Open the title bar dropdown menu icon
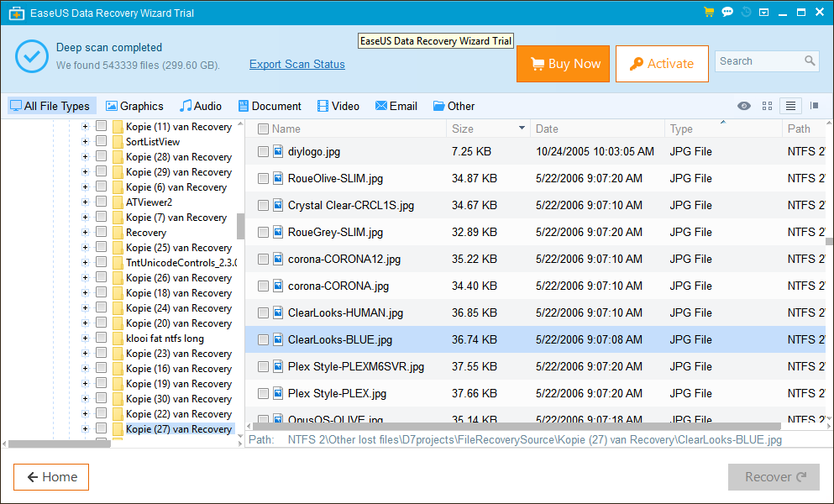Viewport: 834px width, 504px height. [763, 12]
